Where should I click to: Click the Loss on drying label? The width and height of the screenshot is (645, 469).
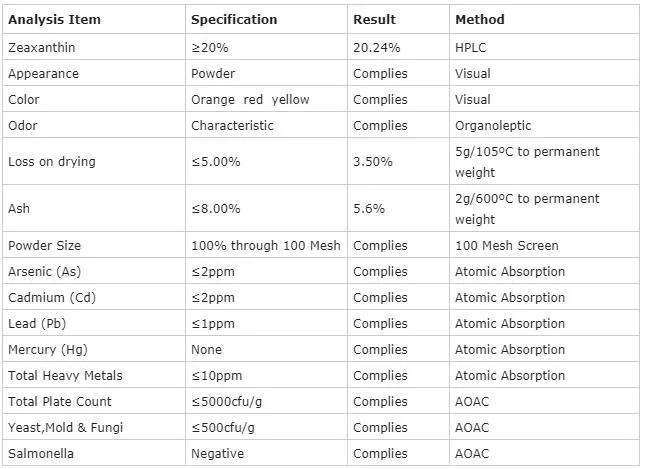pyautogui.click(x=51, y=161)
